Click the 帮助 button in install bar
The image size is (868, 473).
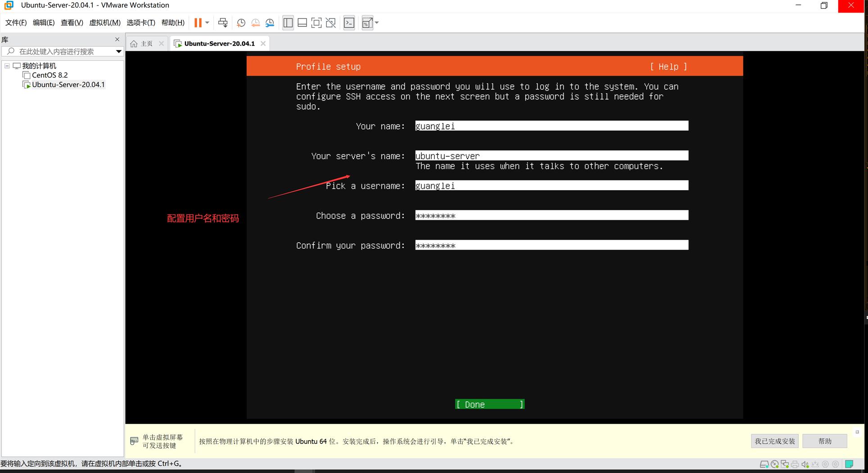825,441
